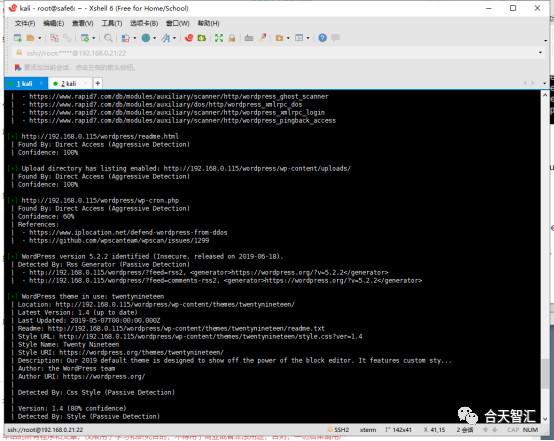
Task: Click the orange Script folder icon
Action: pos(279,38)
